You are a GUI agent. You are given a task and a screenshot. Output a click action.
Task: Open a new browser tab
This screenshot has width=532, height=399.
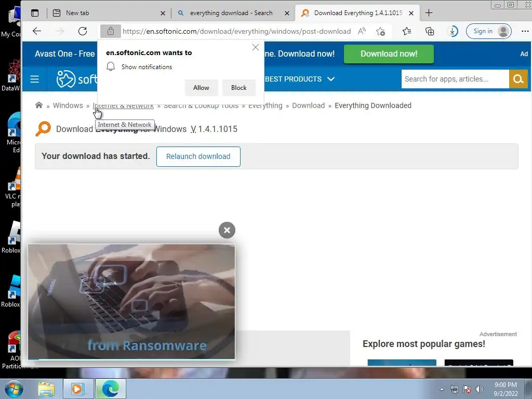(x=429, y=13)
